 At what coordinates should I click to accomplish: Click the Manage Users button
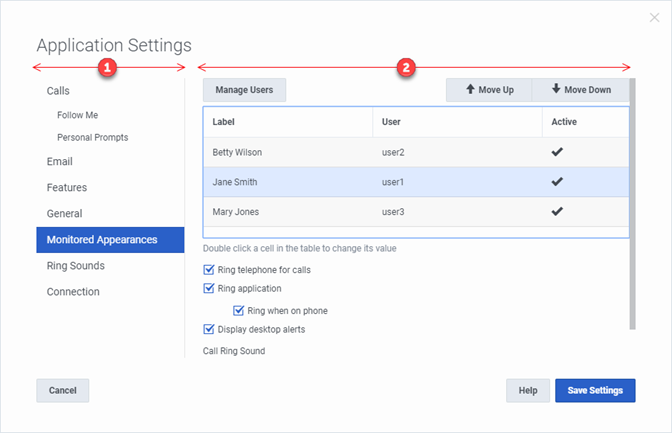click(x=244, y=90)
